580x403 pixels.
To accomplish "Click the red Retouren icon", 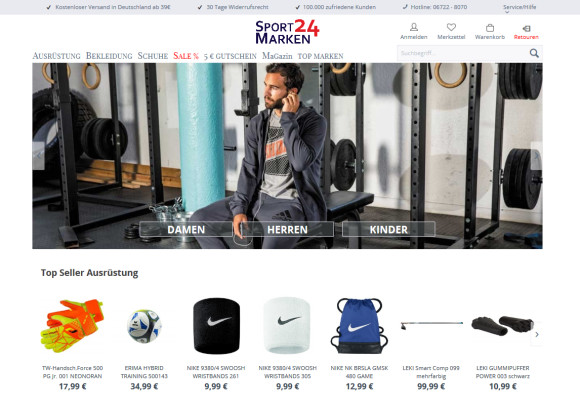I will coord(526,28).
